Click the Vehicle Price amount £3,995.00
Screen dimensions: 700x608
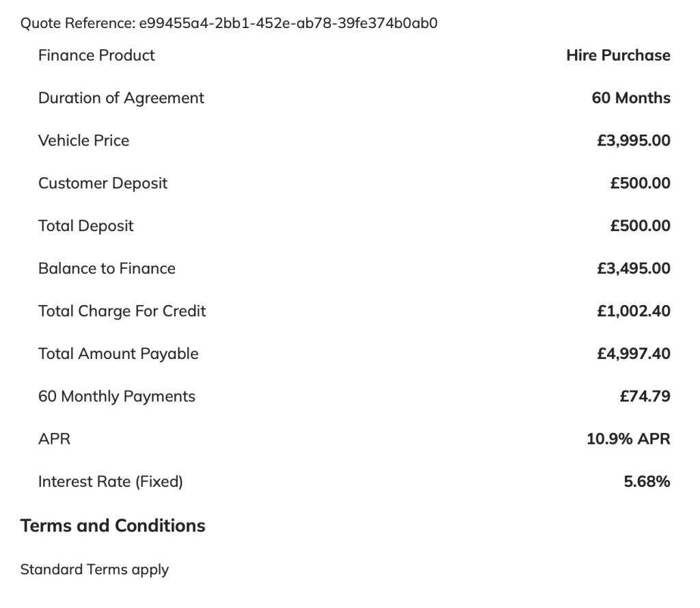coord(633,141)
